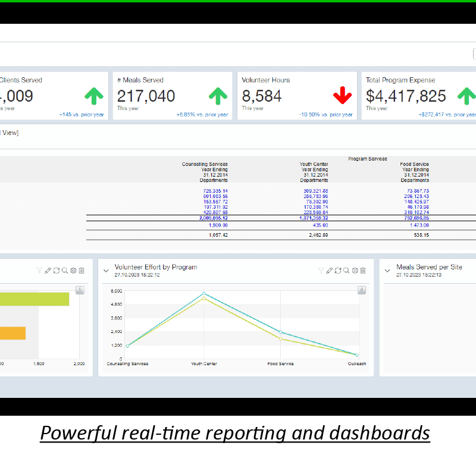
Task: Collapse the Meals Served per Site panel
Action: coord(387,271)
